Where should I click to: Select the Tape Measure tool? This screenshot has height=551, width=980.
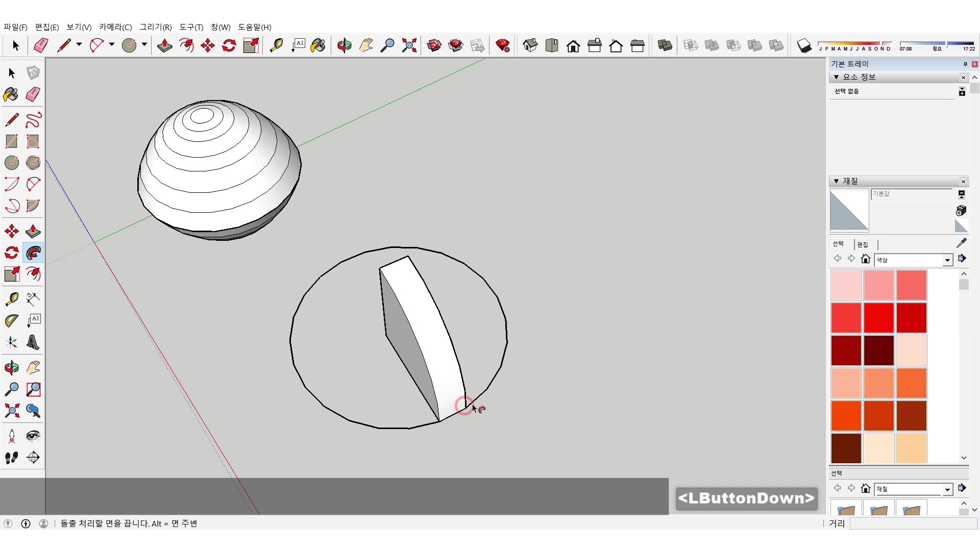[x=11, y=298]
